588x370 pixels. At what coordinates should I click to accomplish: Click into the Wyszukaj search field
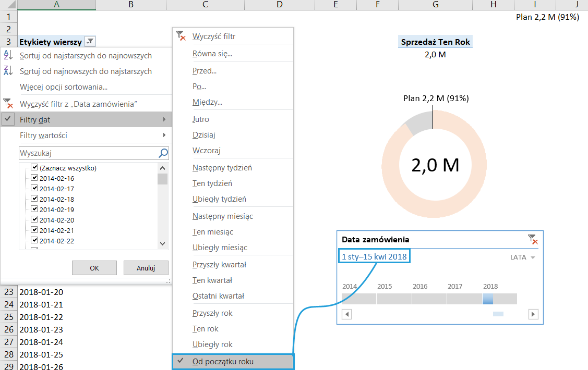click(87, 153)
